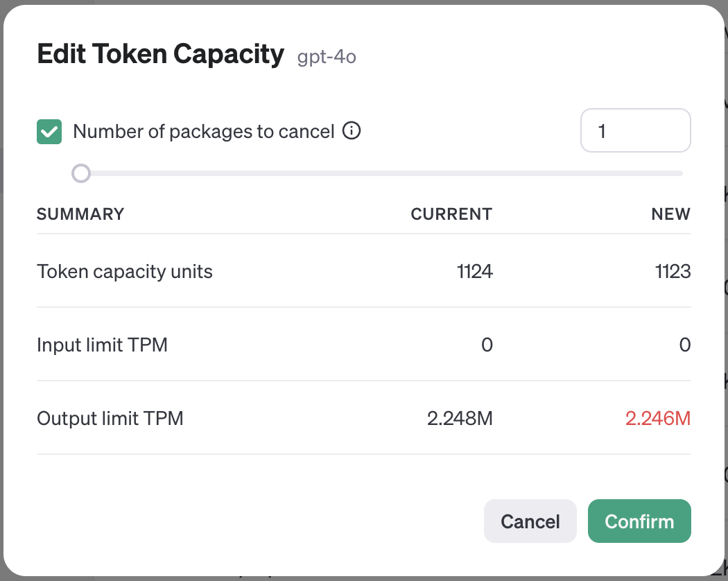Image resolution: width=728 pixels, height=581 pixels.
Task: Click the current token capacity value 1124
Action: point(475,271)
